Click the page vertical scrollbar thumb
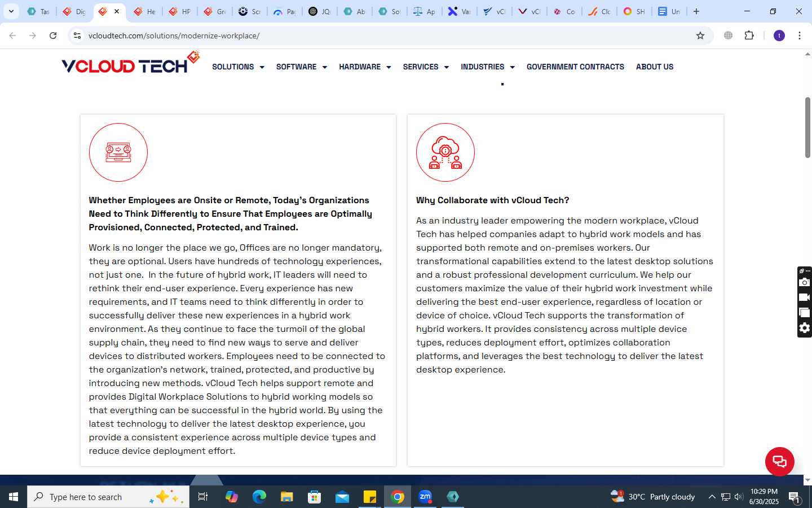Image resolution: width=812 pixels, height=508 pixels. click(807, 128)
